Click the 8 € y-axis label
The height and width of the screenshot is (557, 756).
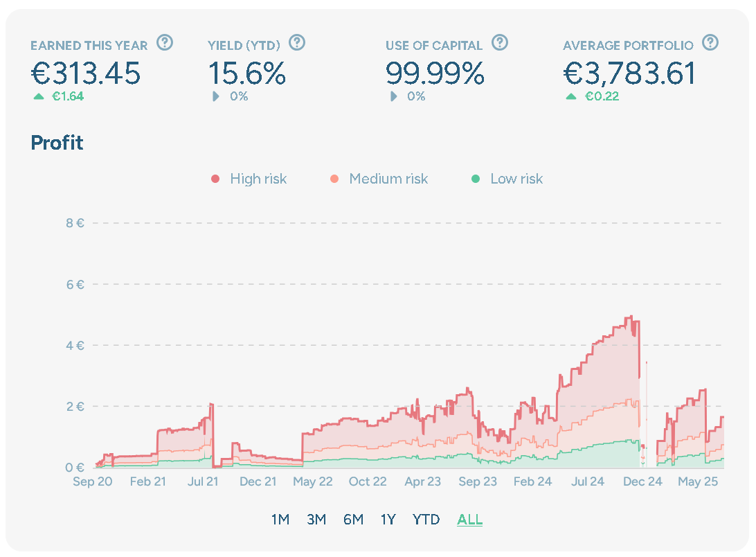tap(75, 223)
